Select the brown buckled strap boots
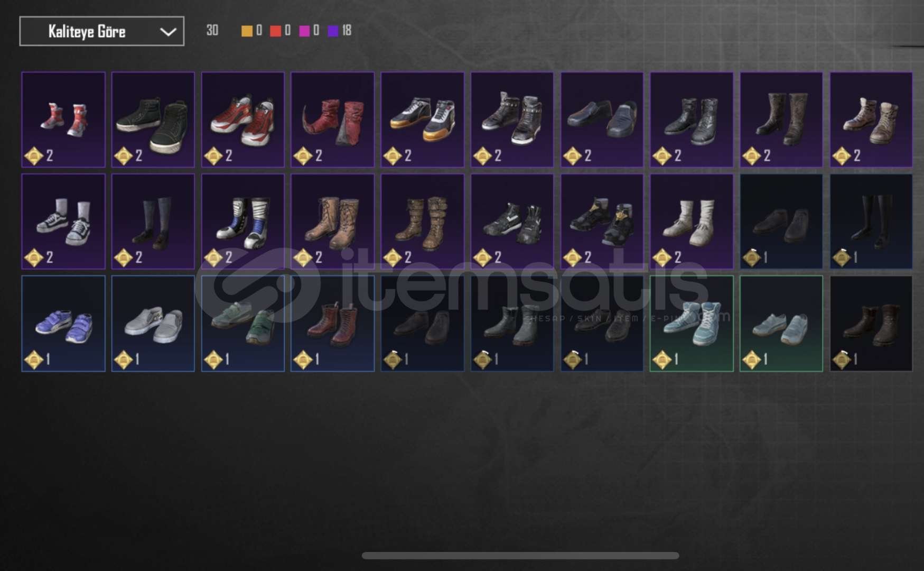This screenshot has width=924, height=571. coord(423,222)
